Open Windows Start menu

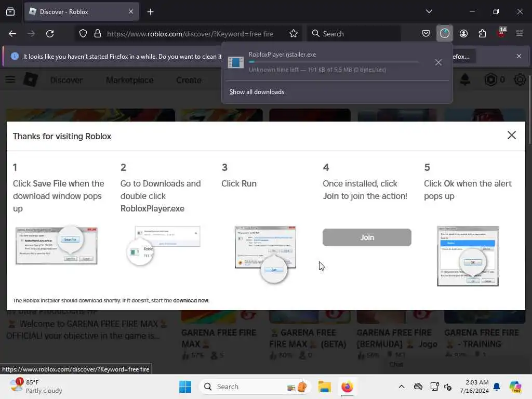pyautogui.click(x=185, y=387)
